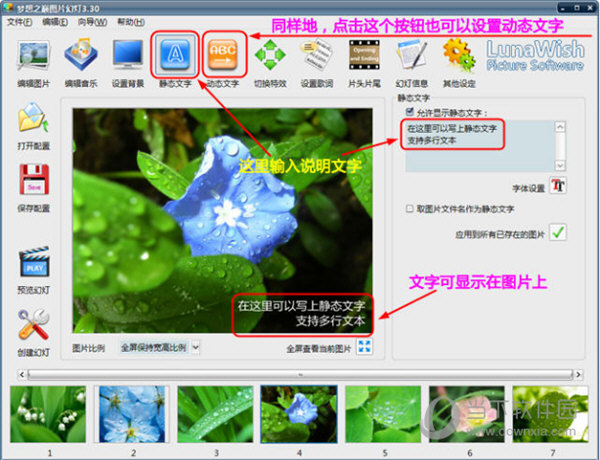Viewport: 600px width, 460px height.
Task: Toggle 允许显示静态文字 checkbox
Action: click(x=409, y=112)
